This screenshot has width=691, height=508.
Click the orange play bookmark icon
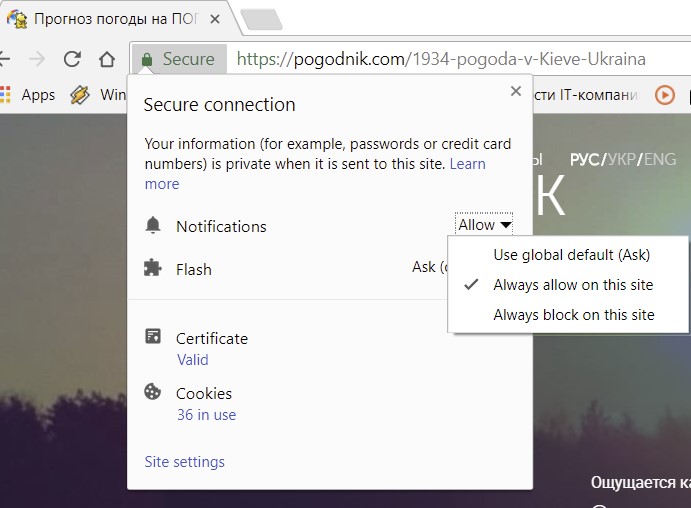pyautogui.click(x=665, y=94)
